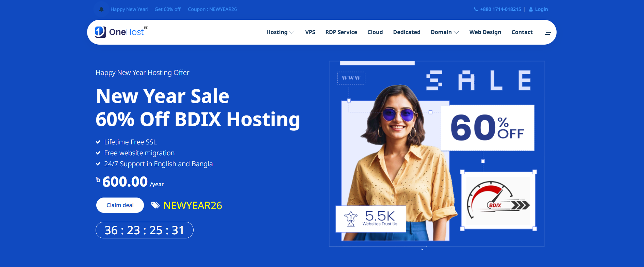Viewport: 644px width, 267px height.
Task: Click 'Get 60% off' top bar text
Action: click(167, 9)
